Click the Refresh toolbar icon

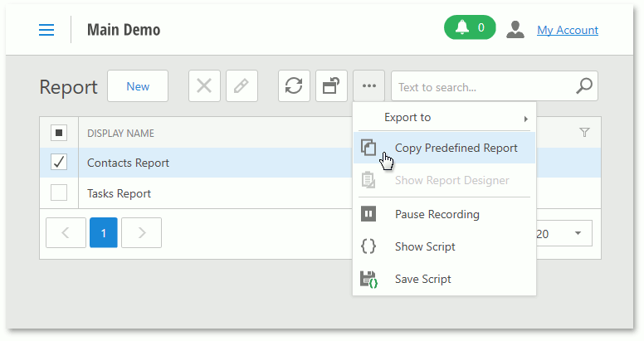point(294,86)
